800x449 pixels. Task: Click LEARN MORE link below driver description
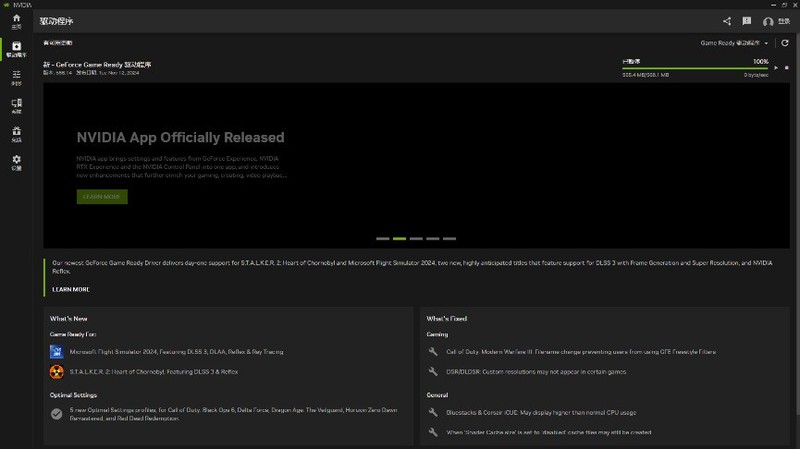click(x=71, y=289)
